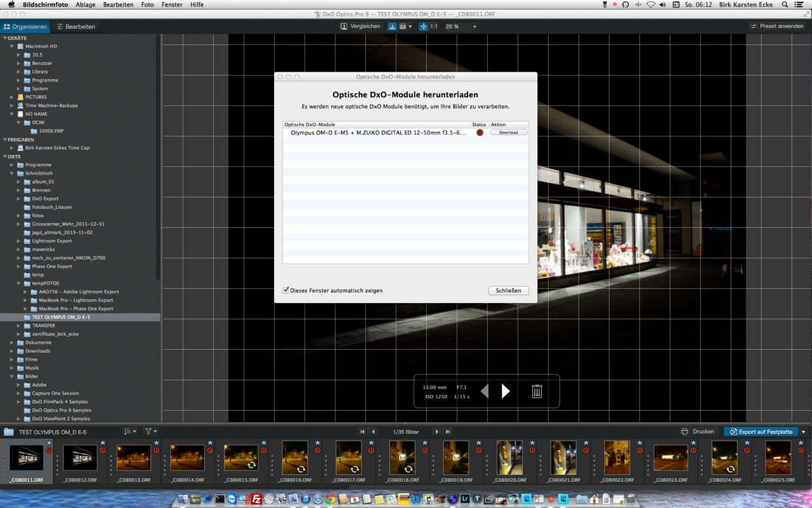The image size is (812, 508).
Task: Open the filmstrip sort order dropdown
Action: pos(129,432)
